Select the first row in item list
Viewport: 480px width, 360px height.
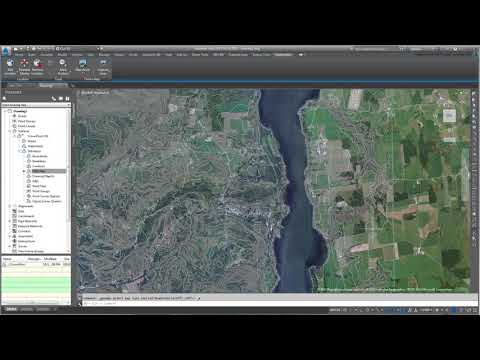click(x=36, y=264)
